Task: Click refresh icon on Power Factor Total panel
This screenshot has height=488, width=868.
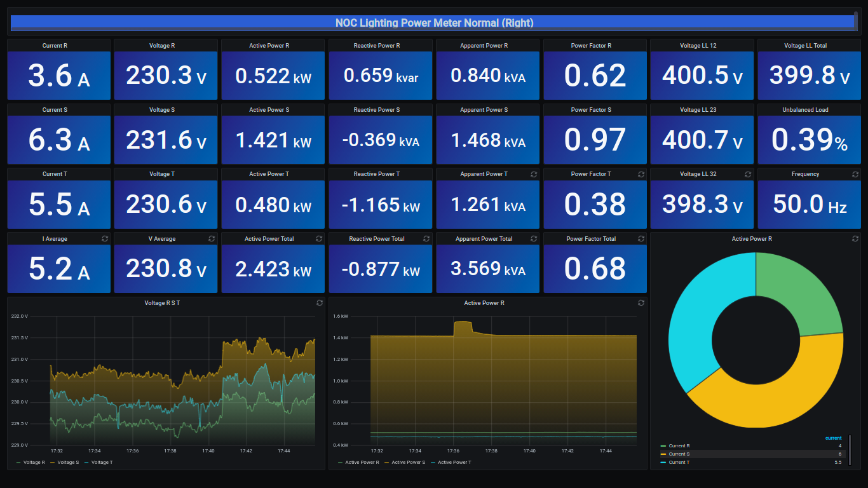Action: pos(641,238)
